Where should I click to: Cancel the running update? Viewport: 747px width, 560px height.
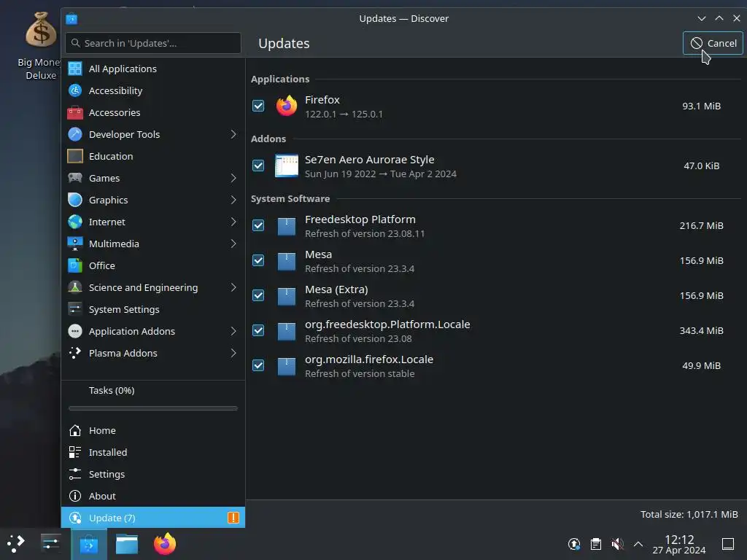(x=713, y=43)
